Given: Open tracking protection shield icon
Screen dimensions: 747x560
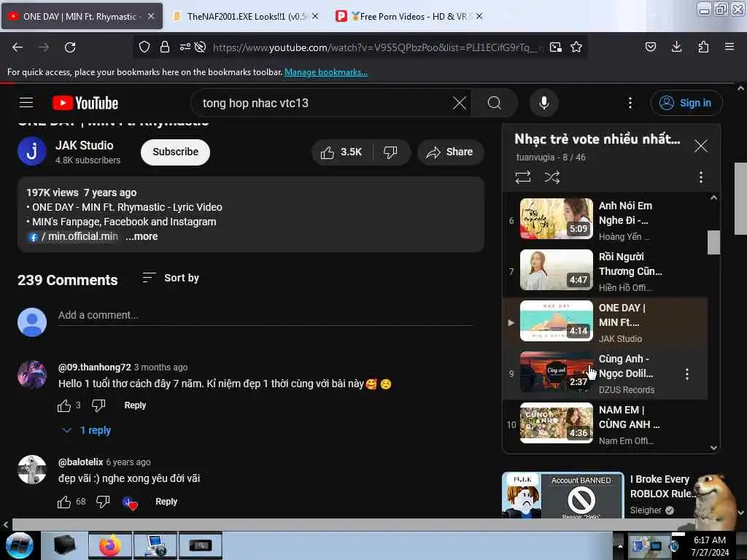Looking at the screenshot, I should (144, 47).
